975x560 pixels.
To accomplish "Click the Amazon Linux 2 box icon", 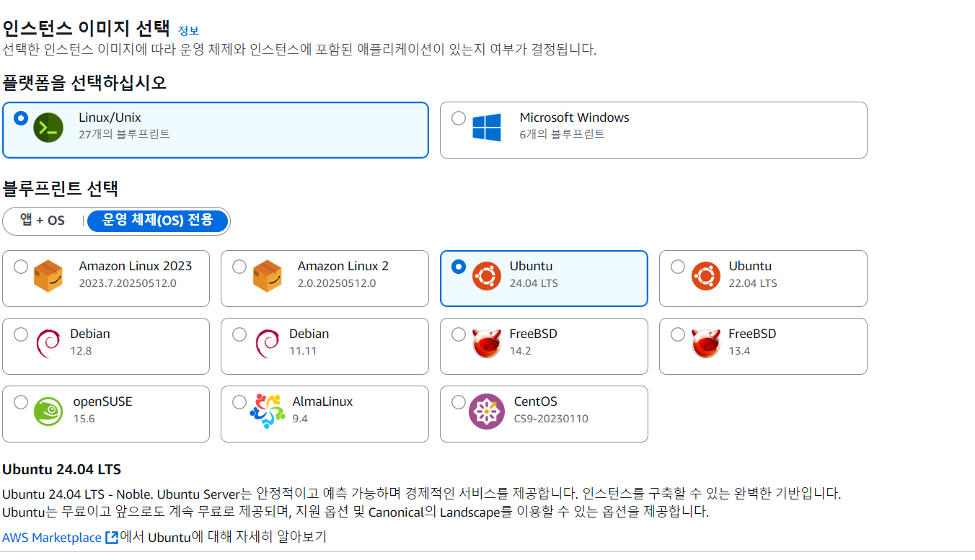I will (x=267, y=276).
